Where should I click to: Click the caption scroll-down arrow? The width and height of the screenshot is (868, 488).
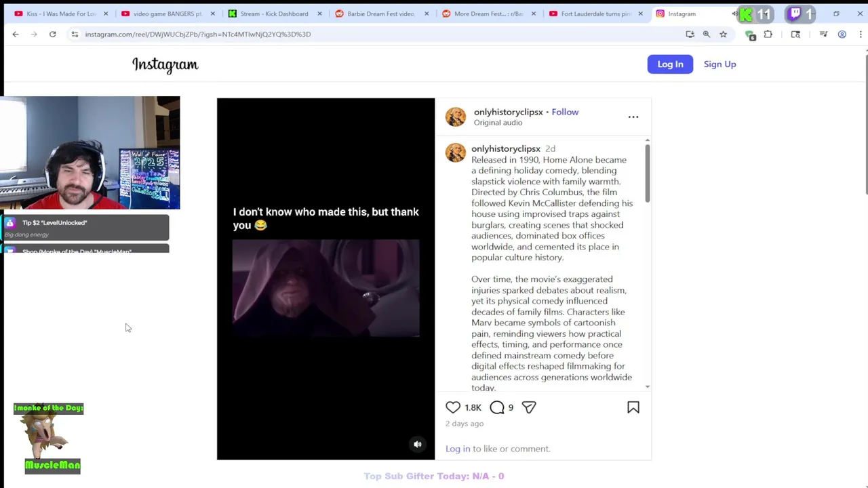point(648,386)
